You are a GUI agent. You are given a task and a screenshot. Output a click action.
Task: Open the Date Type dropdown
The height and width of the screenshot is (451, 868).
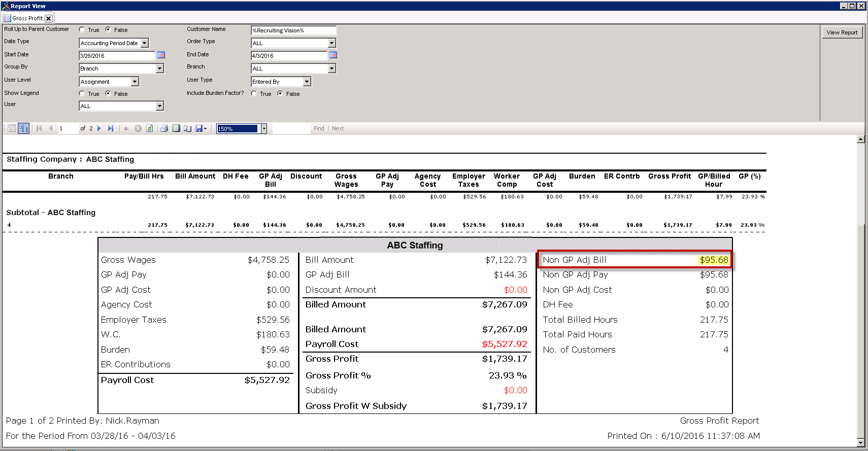point(145,43)
